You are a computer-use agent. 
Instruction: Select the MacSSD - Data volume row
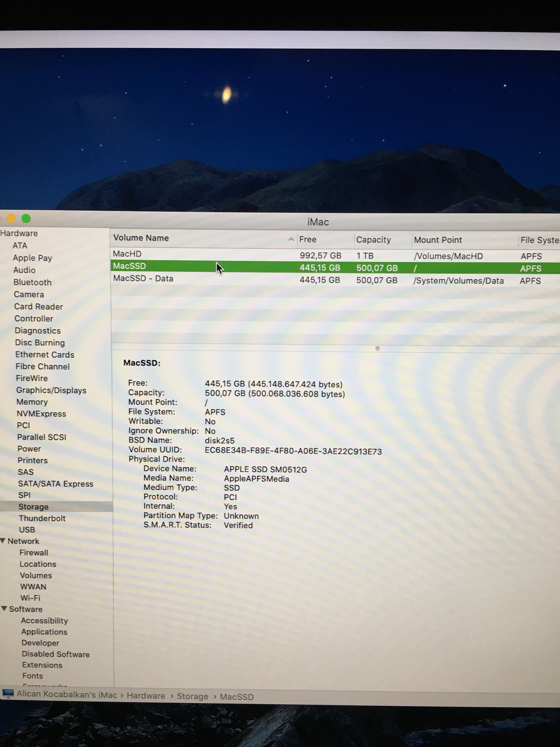[143, 279]
